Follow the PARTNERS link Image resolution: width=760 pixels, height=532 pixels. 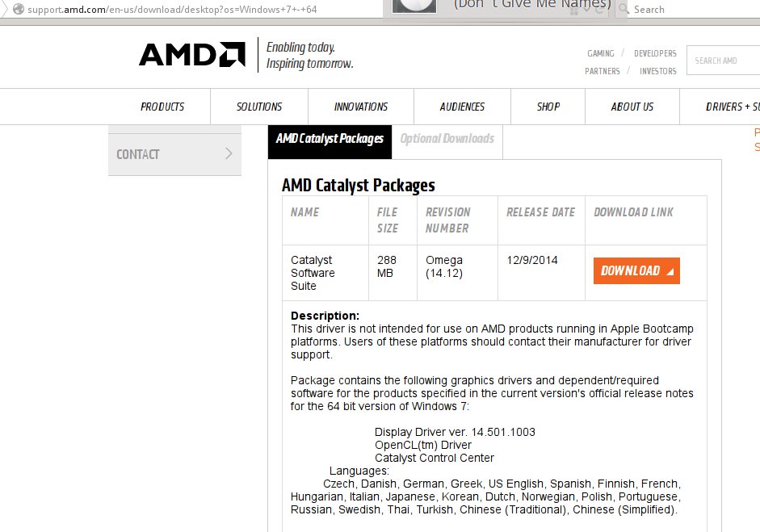pyautogui.click(x=602, y=71)
